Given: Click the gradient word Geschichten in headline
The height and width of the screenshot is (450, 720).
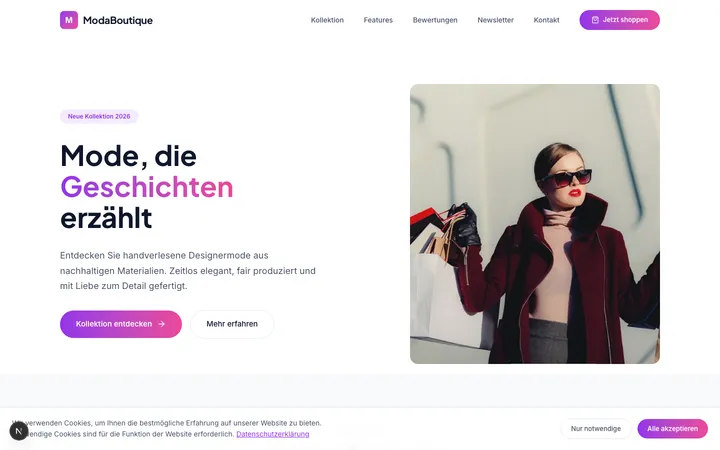Looking at the screenshot, I should pyautogui.click(x=147, y=187).
